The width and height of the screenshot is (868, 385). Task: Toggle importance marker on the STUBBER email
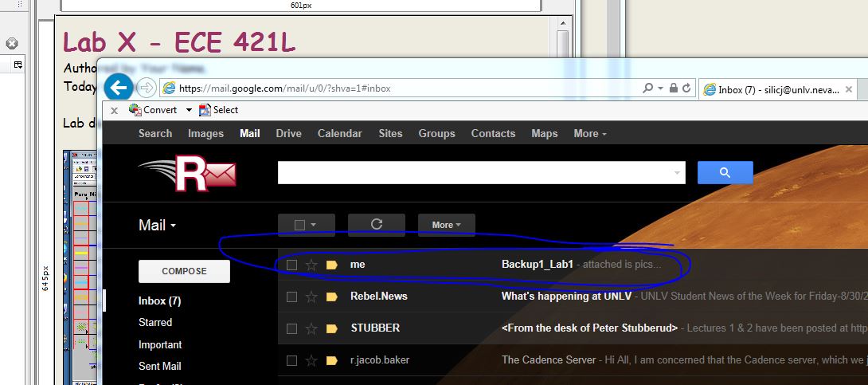pos(332,328)
